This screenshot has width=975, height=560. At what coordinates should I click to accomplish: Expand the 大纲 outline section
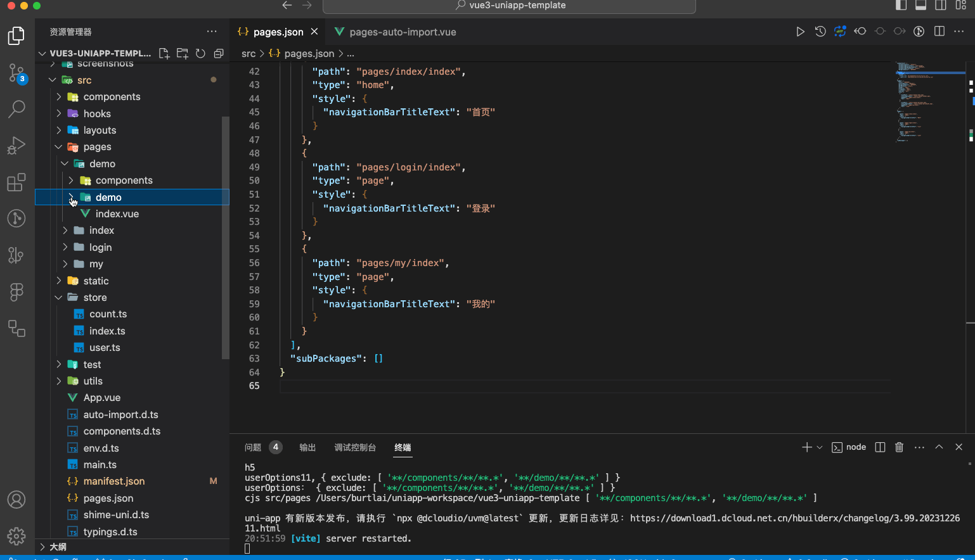58,547
